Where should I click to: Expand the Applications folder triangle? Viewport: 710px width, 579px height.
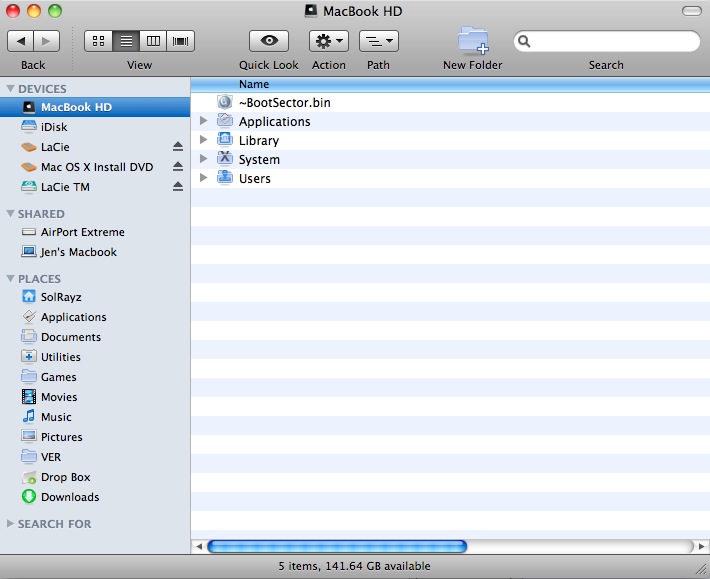tap(204, 121)
